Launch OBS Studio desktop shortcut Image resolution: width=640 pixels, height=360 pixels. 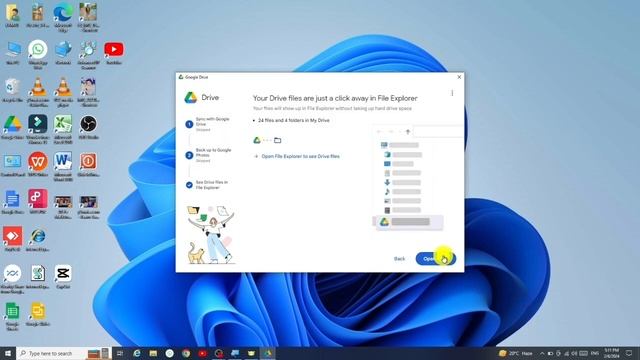[x=88, y=127]
